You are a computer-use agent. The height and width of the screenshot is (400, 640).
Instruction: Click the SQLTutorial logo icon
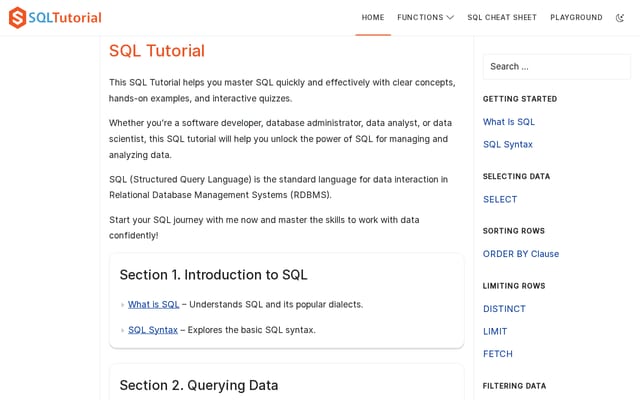[x=18, y=18]
